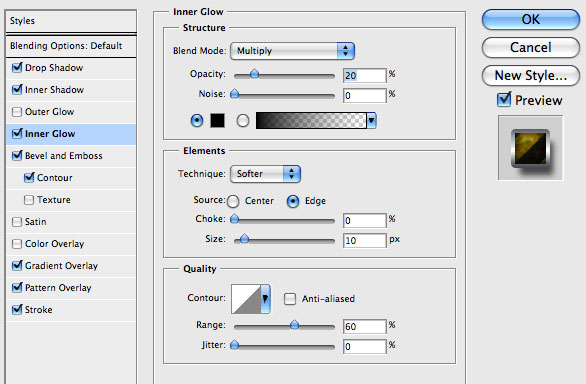Click the New Style... button
Image resolution: width=586 pixels, height=384 pixels.
pos(531,76)
